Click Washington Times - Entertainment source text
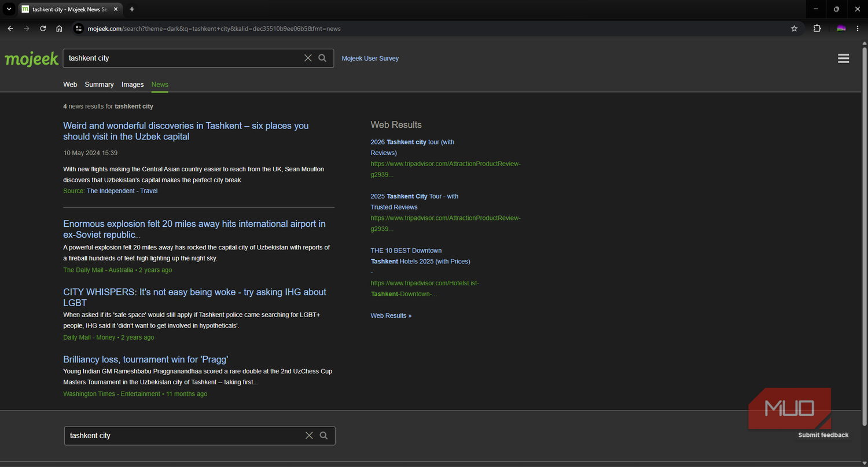The width and height of the screenshot is (868, 467). pyautogui.click(x=112, y=394)
